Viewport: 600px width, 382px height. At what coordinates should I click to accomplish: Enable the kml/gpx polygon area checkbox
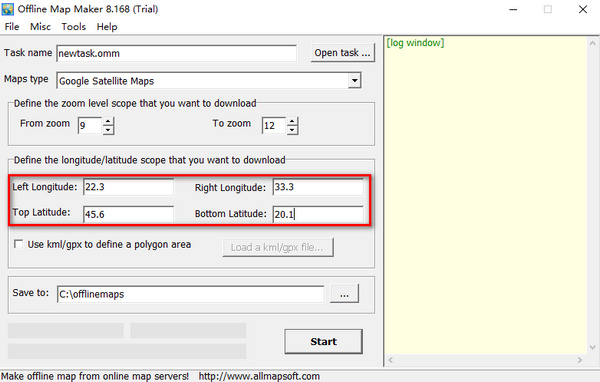point(18,244)
